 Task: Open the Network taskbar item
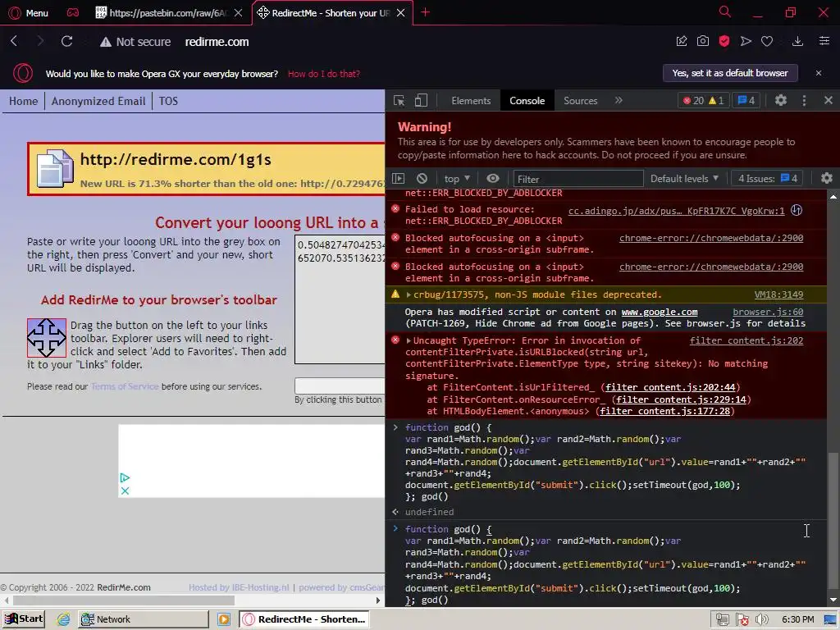143,619
